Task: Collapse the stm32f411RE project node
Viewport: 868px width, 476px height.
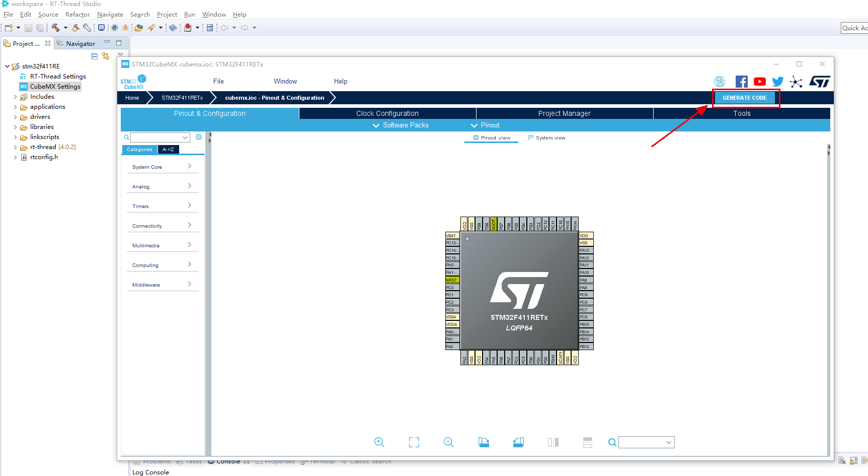Action: click(x=7, y=66)
